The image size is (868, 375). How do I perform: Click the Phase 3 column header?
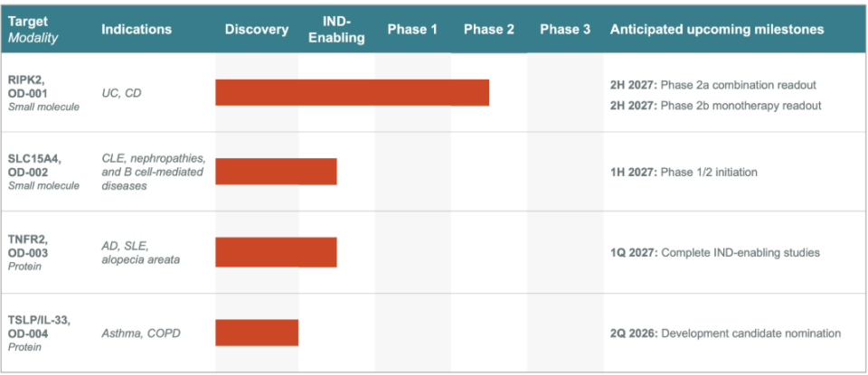(x=565, y=29)
